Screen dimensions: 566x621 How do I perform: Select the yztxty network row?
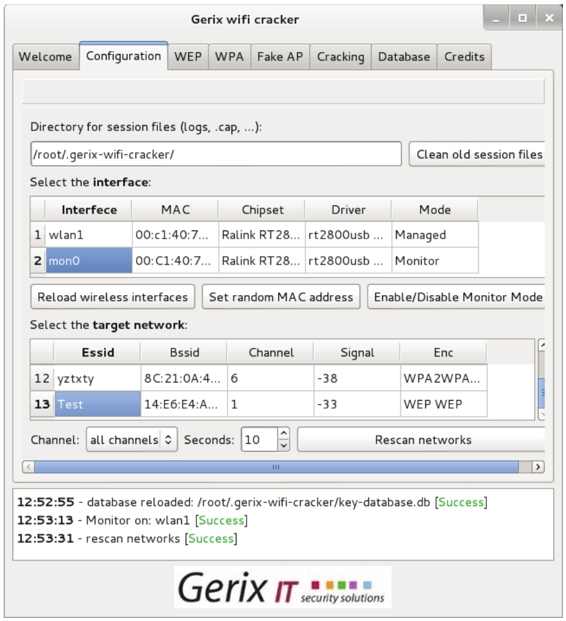259,378
